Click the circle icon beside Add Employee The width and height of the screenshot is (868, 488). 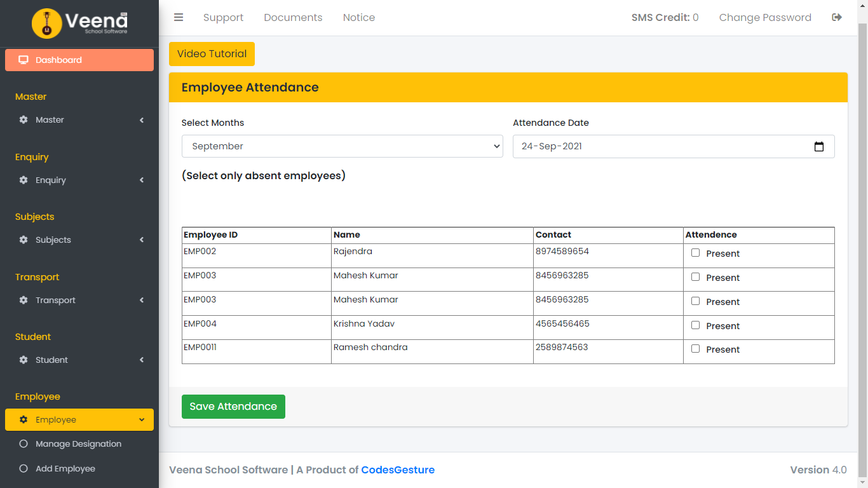point(24,468)
